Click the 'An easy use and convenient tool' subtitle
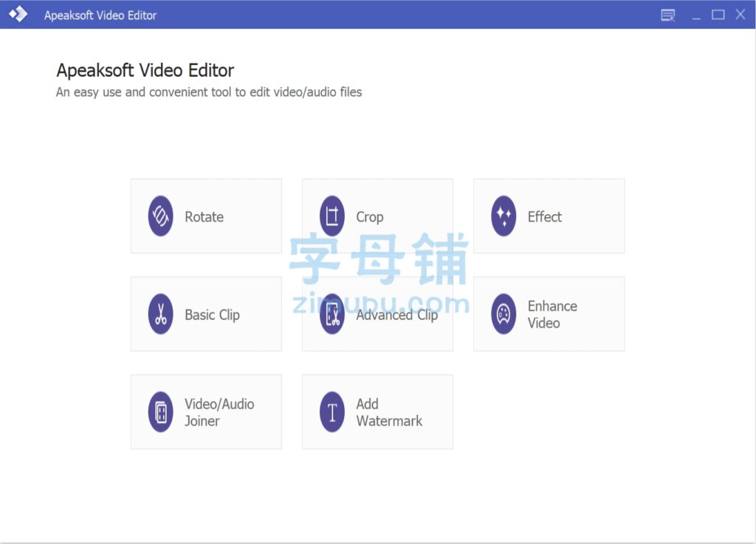The height and width of the screenshot is (544, 756). [x=209, y=92]
